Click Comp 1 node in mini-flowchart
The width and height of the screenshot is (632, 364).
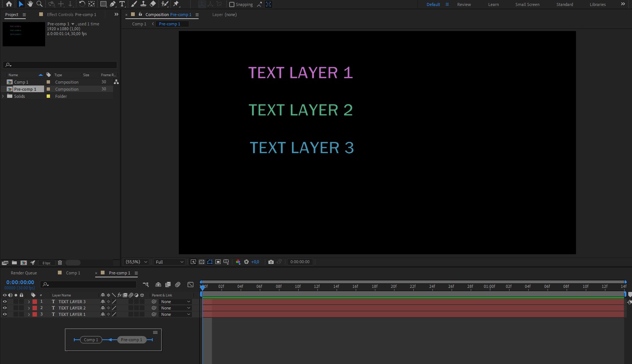click(91, 340)
